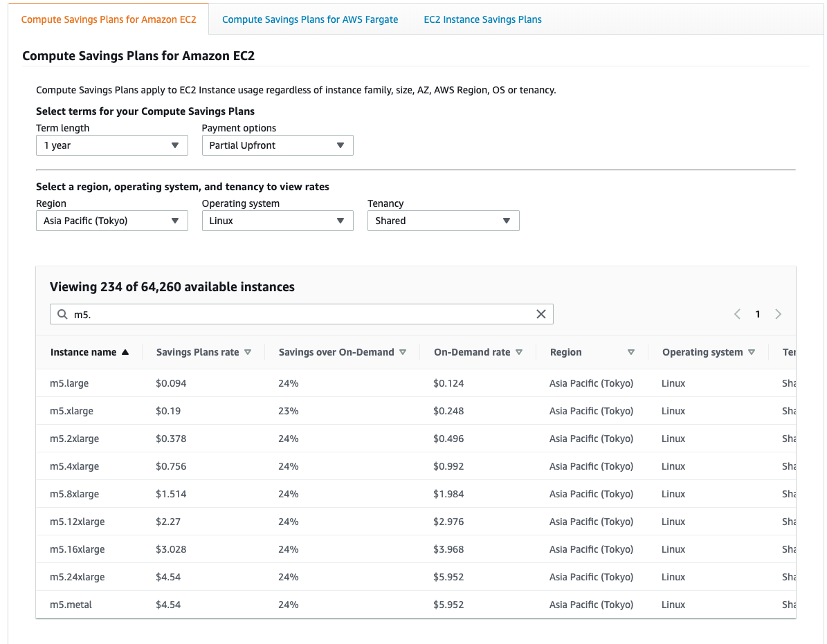The image size is (827, 644).
Task: Click the $0.248 On-Demand rate
Action: (448, 411)
